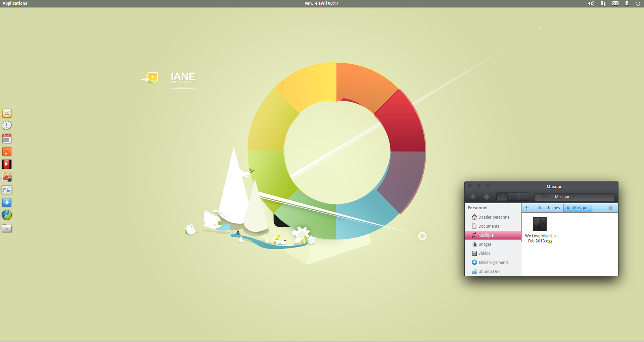Switch to list view mode
Screen dimensions: 644x342
[513, 197]
